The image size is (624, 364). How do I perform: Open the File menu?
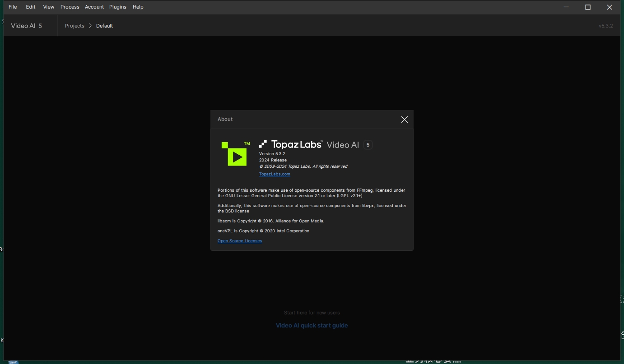(13, 7)
